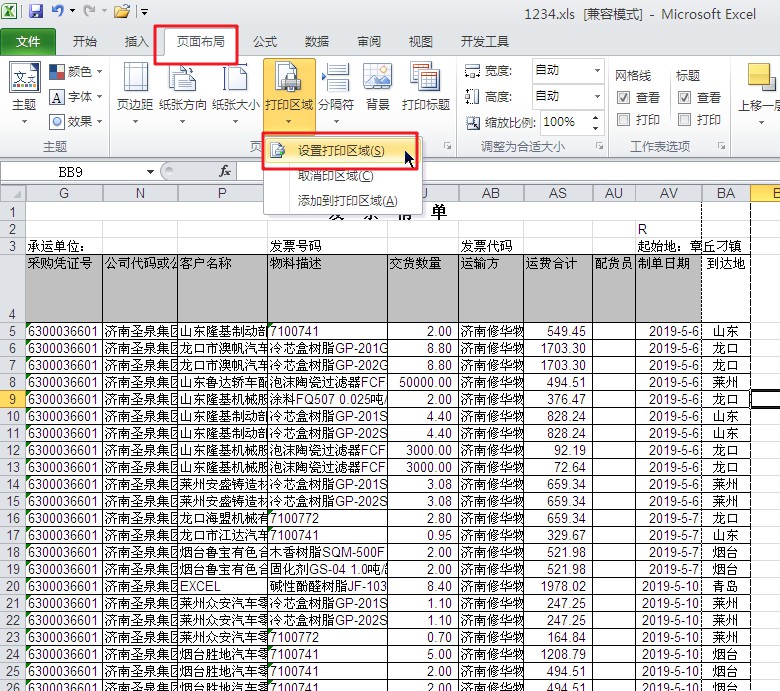The width and height of the screenshot is (780, 691).
Task: Click the Name Box showing BB9
Action: [x=71, y=172]
